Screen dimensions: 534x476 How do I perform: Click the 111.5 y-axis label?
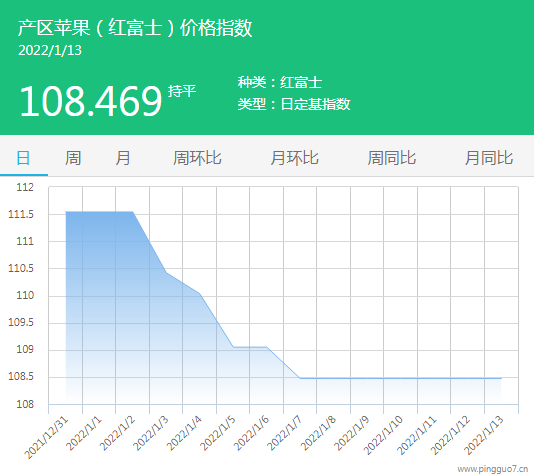pyautogui.click(x=21, y=215)
